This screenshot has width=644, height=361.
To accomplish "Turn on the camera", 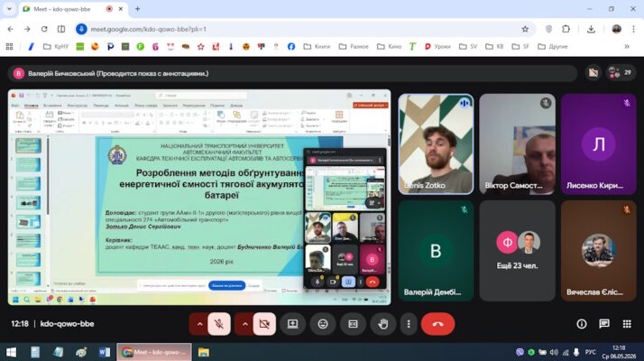I will (264, 324).
